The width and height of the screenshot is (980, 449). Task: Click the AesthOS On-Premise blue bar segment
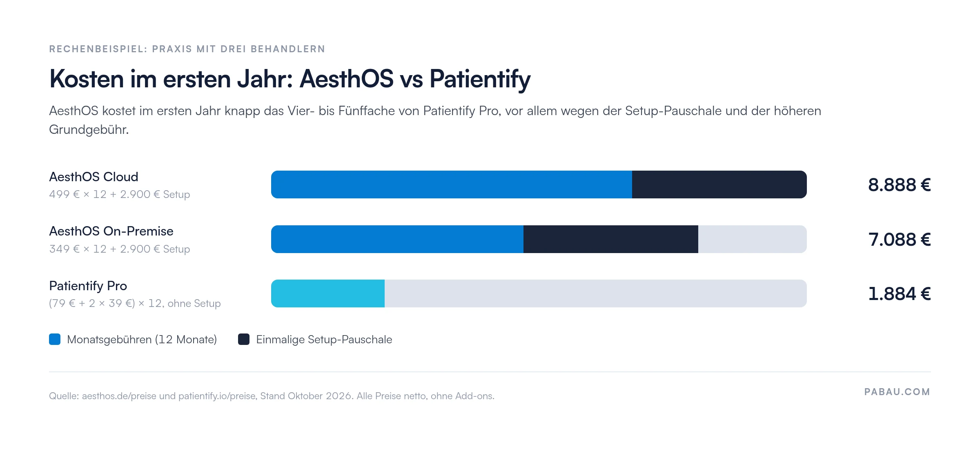pos(397,239)
